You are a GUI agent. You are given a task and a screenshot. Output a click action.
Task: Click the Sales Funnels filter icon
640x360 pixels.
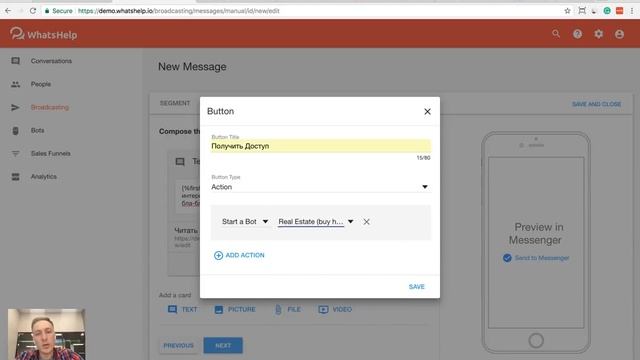point(16,154)
